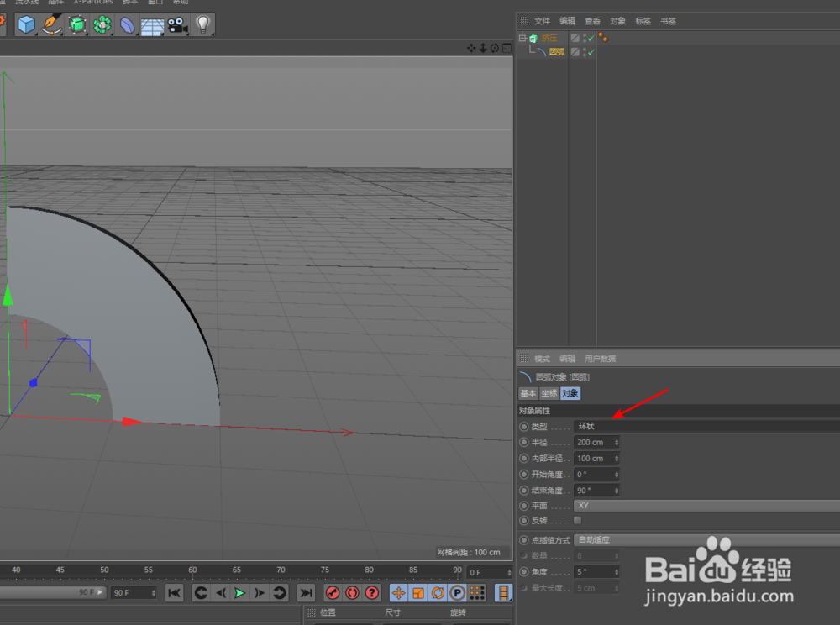Viewport: 840px width, 625px height.
Task: Step forward one frame
Action: 260,593
